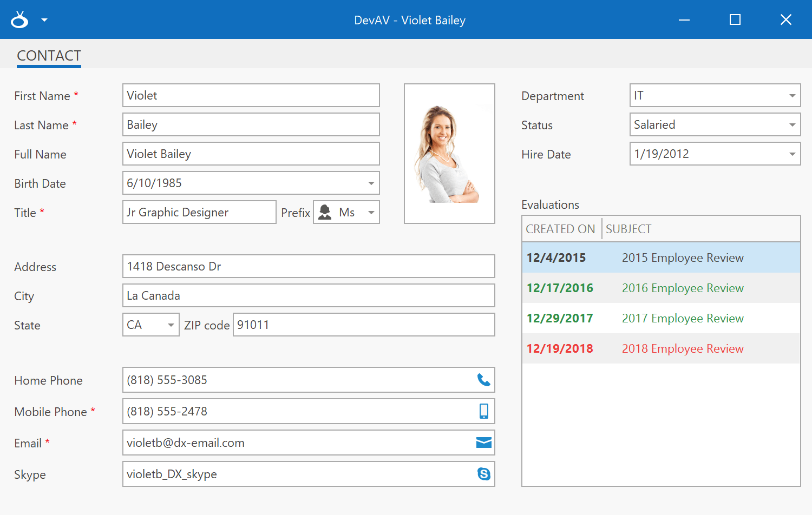The width and height of the screenshot is (812, 515).
Task: Click into the Address input field
Action: (309, 267)
